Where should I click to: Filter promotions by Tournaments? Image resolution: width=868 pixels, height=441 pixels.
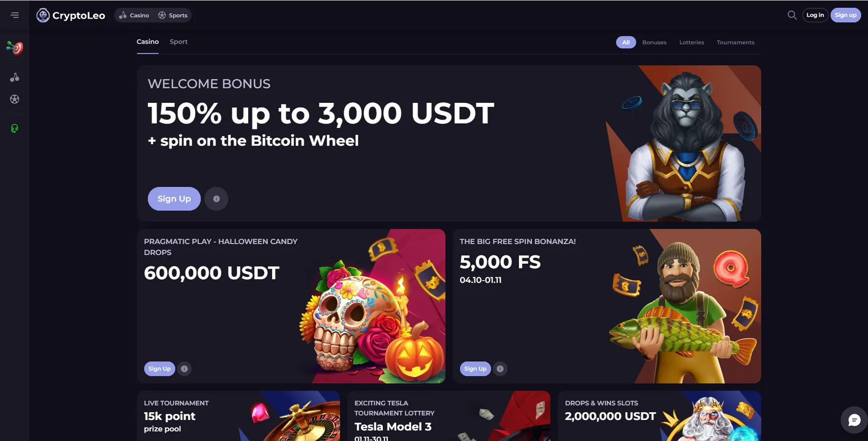735,43
